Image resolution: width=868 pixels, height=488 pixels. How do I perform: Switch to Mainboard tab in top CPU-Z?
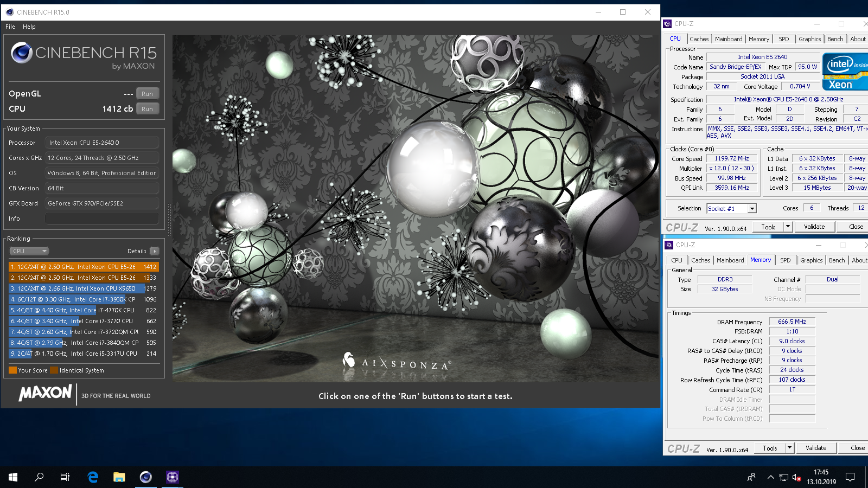pos(729,39)
